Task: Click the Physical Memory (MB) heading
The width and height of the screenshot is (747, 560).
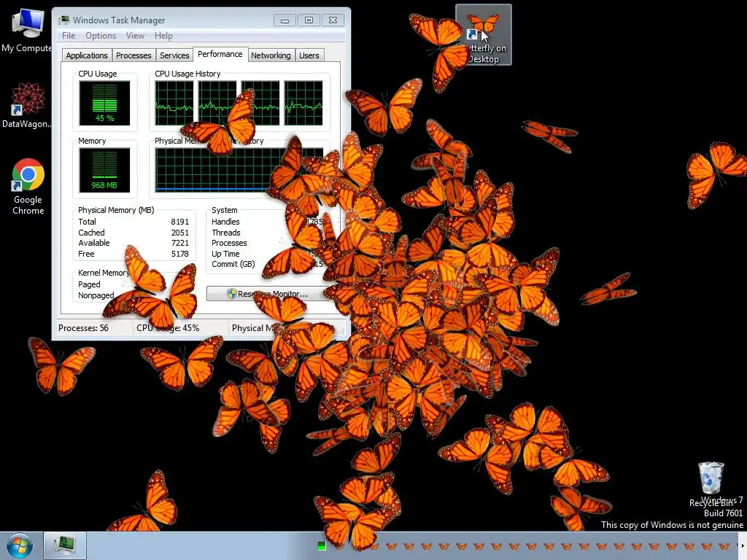Action: 116,210
